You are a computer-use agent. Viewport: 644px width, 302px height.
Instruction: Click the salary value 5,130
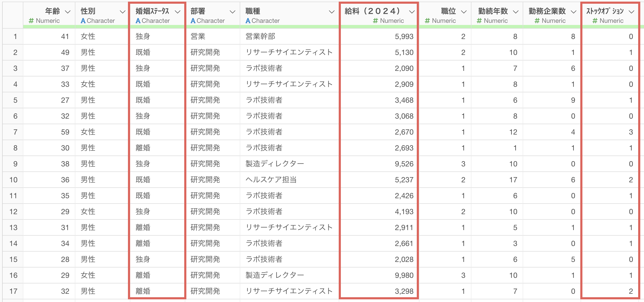coord(404,53)
